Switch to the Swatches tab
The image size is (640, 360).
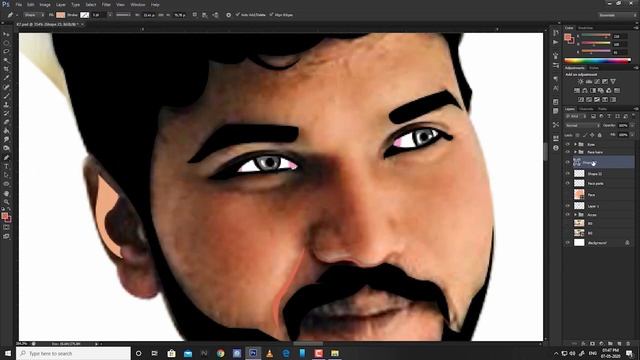click(586, 28)
